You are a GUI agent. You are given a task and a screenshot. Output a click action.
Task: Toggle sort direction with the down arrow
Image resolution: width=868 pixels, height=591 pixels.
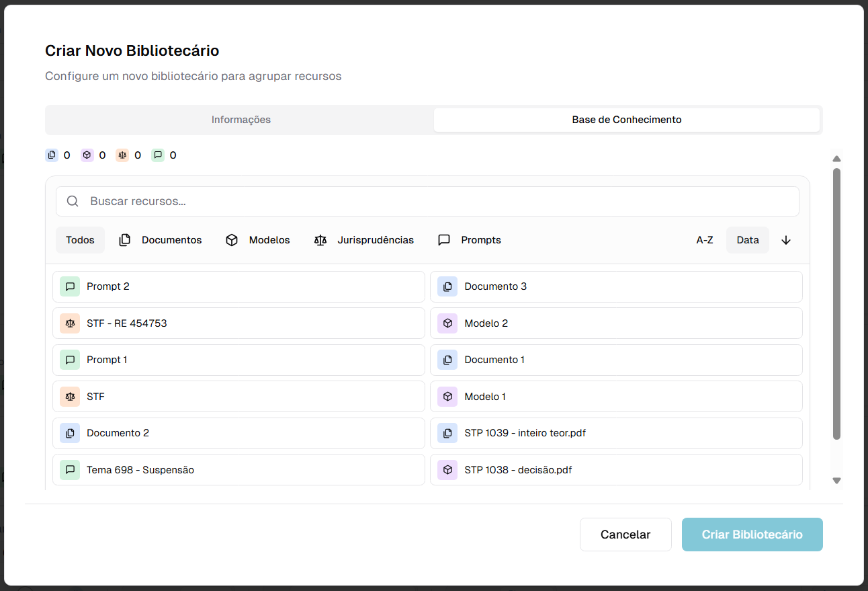click(x=786, y=240)
